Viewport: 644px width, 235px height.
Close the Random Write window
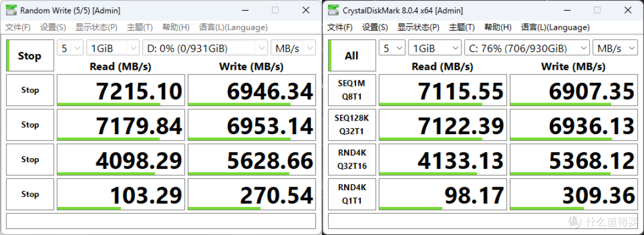click(x=305, y=10)
